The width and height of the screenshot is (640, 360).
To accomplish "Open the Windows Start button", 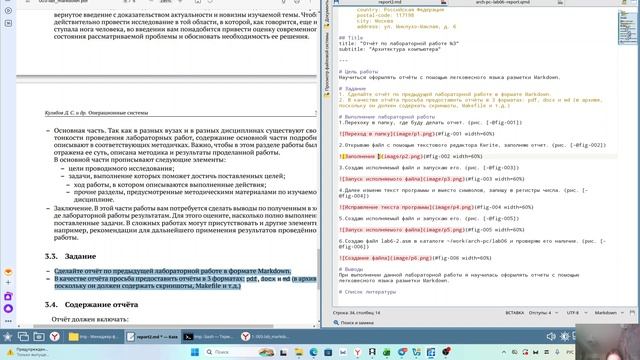I will tap(195, 352).
